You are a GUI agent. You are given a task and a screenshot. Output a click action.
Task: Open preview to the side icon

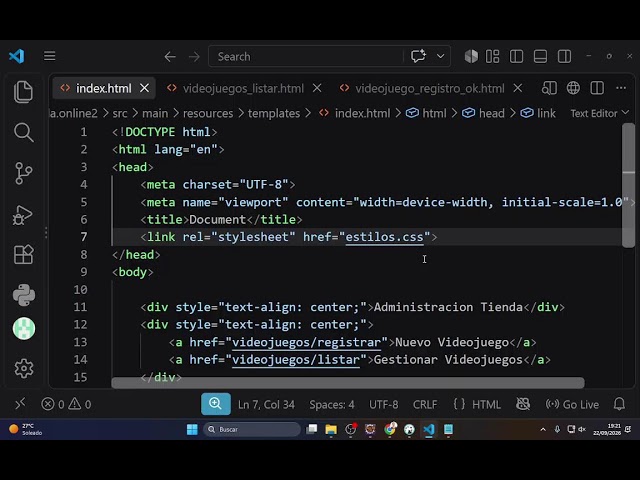[549, 88]
